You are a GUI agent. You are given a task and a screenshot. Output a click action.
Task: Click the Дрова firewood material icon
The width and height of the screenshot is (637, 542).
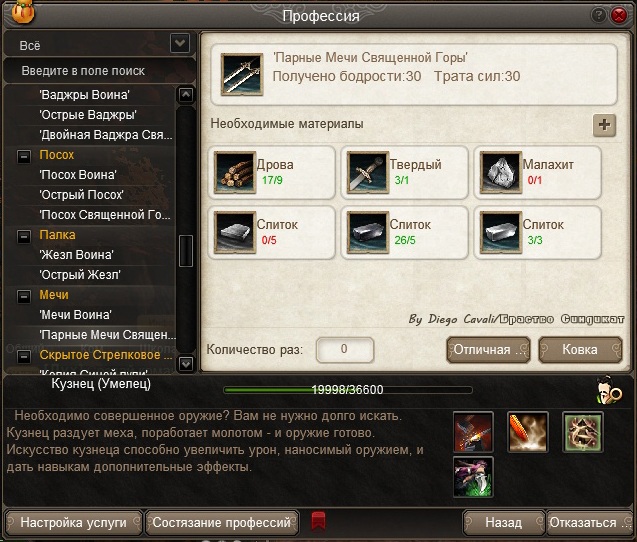point(235,173)
